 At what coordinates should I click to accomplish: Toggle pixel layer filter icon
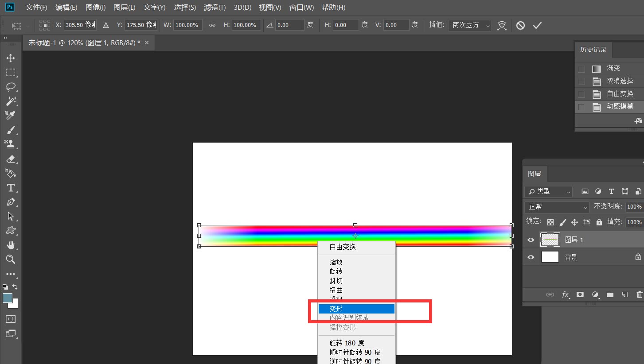click(585, 192)
